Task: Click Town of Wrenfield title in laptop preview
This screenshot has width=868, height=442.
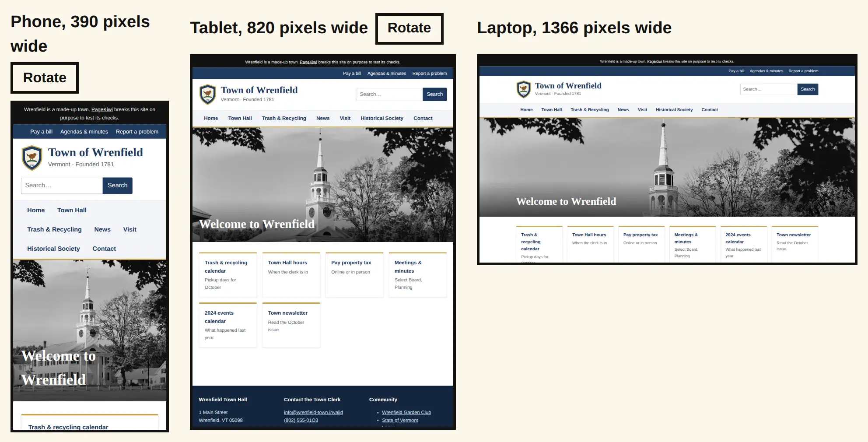Action: click(568, 86)
